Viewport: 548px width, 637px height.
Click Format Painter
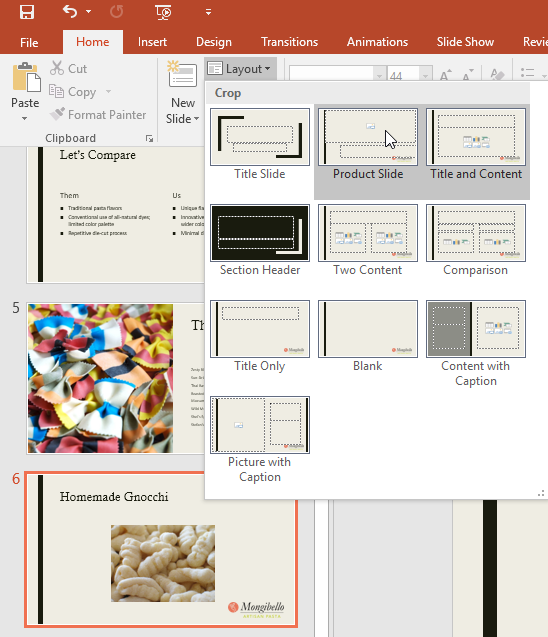[x=98, y=115]
